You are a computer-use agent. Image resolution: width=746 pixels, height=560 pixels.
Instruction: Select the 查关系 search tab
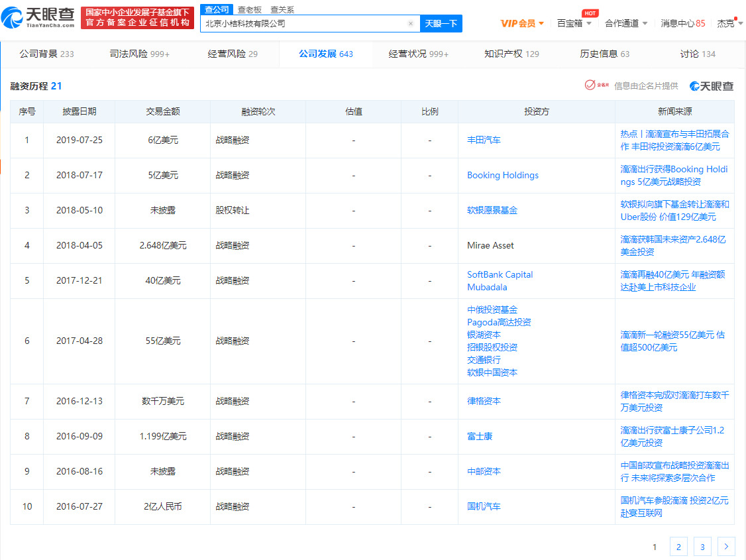(282, 9)
